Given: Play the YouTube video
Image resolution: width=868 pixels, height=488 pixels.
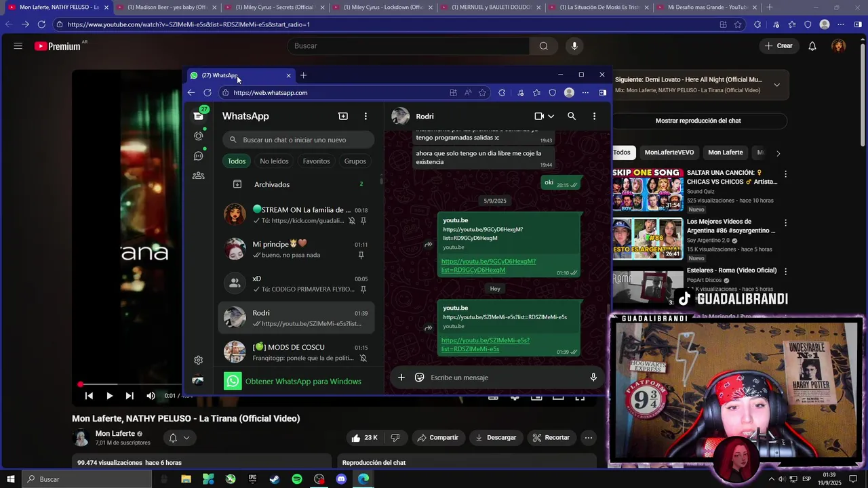Looking at the screenshot, I should pyautogui.click(x=109, y=396).
